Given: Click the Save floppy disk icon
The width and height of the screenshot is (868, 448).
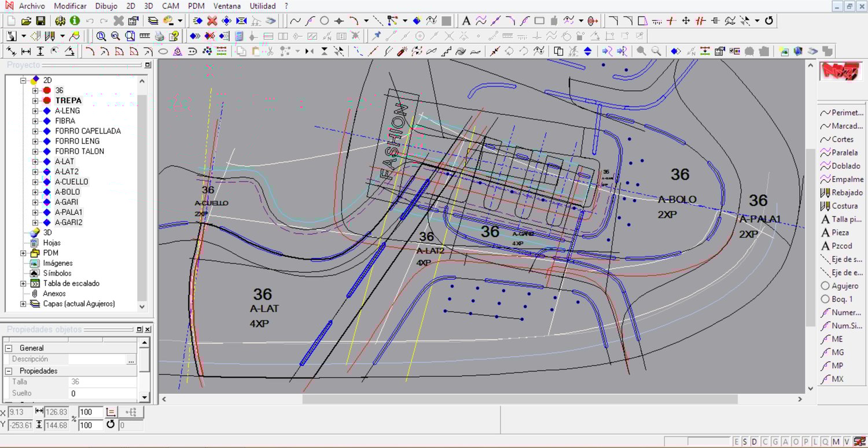Looking at the screenshot, I should 41,21.
